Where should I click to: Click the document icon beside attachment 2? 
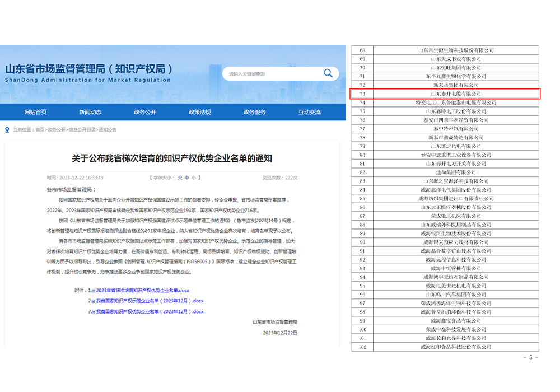(x=94, y=301)
